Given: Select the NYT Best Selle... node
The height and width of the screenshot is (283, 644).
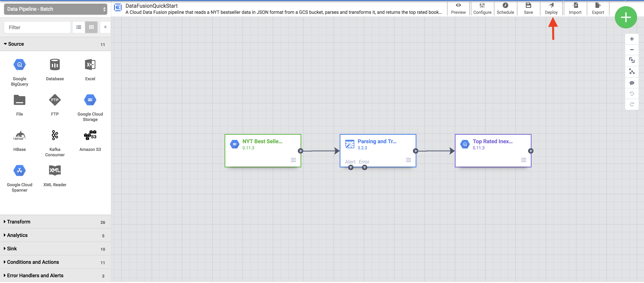Looking at the screenshot, I should (x=263, y=150).
